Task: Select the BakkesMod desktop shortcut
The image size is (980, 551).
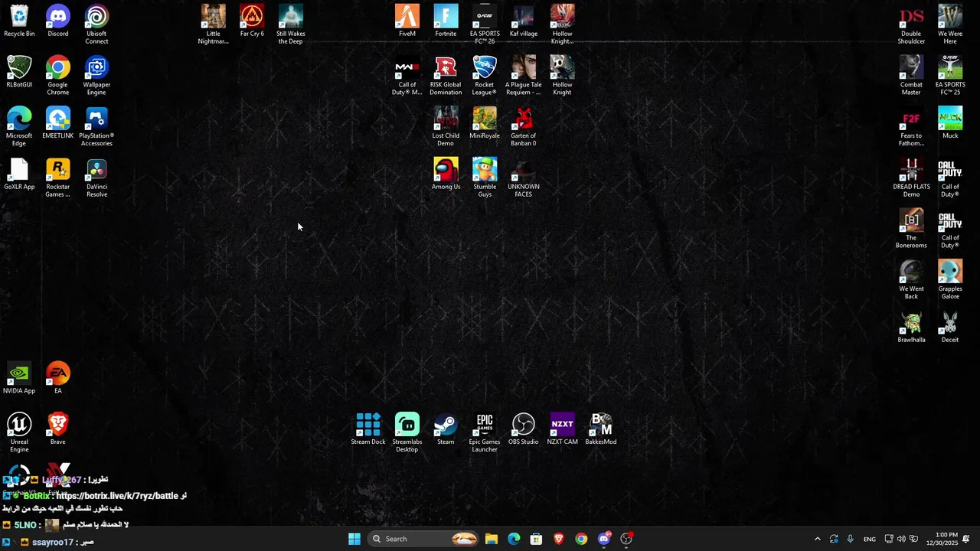Action: pos(601,429)
